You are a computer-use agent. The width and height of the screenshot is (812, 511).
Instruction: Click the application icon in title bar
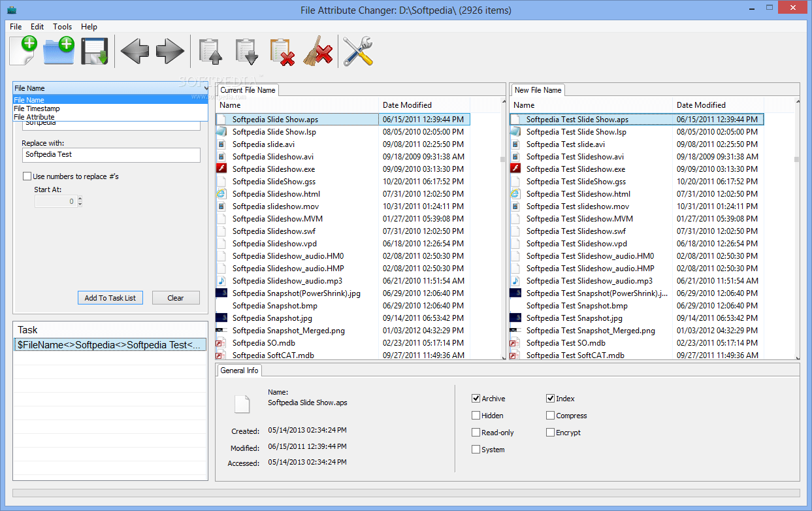(x=11, y=10)
